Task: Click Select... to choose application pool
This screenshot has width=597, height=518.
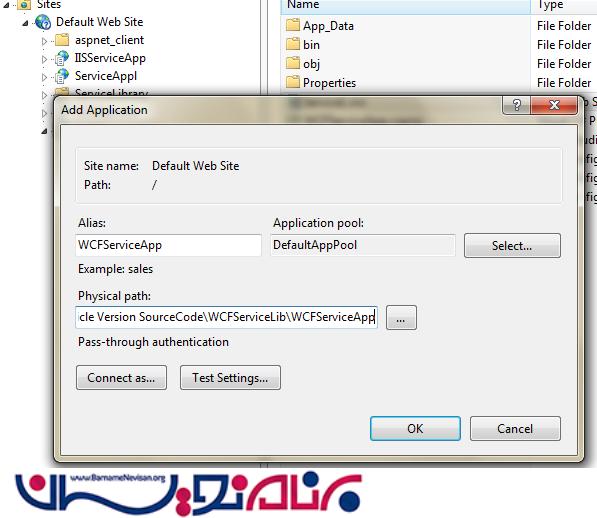Action: coord(512,245)
